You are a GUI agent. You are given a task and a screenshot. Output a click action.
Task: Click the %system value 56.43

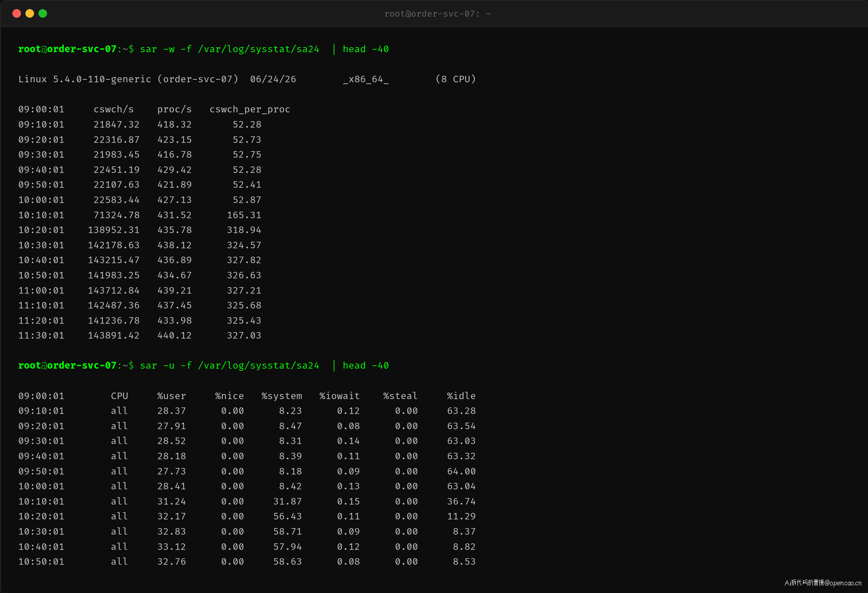tap(287, 517)
